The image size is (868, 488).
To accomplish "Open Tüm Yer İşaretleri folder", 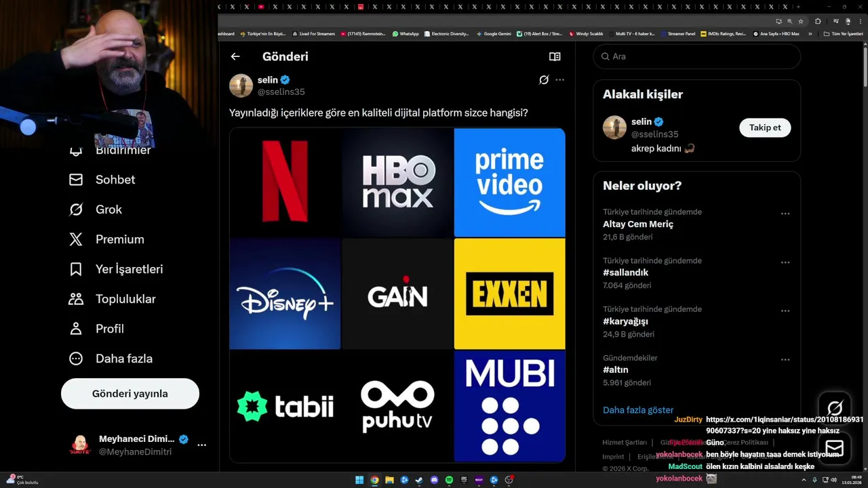I will (843, 33).
